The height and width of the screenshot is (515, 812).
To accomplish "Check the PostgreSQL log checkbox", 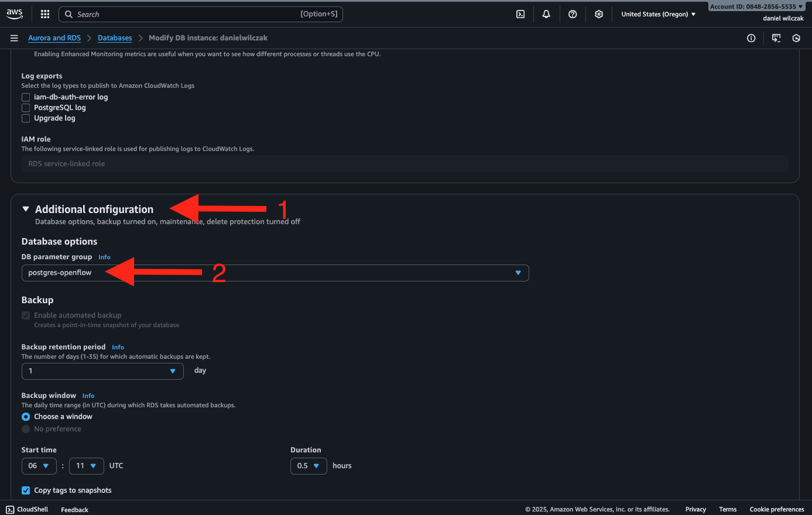I will pyautogui.click(x=26, y=108).
